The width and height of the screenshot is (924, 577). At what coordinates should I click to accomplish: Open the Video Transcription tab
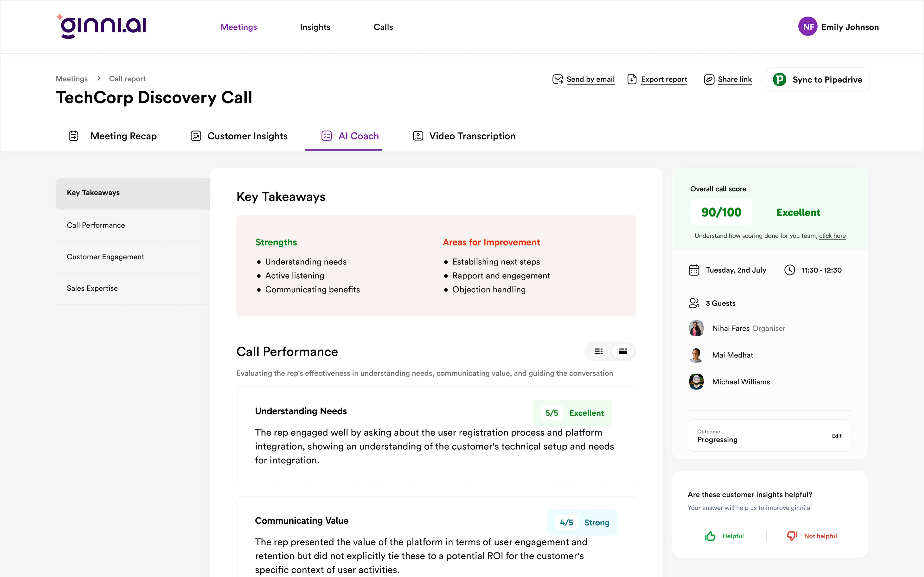[472, 136]
